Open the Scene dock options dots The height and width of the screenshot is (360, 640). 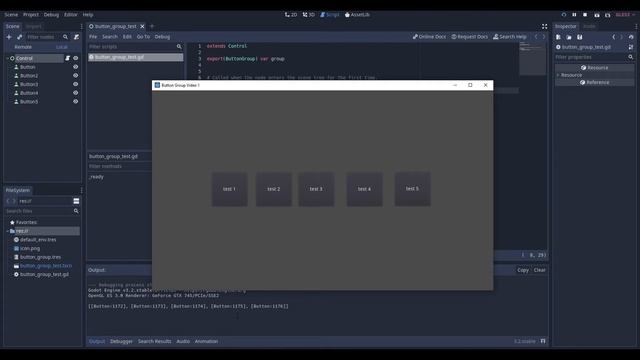[81, 27]
